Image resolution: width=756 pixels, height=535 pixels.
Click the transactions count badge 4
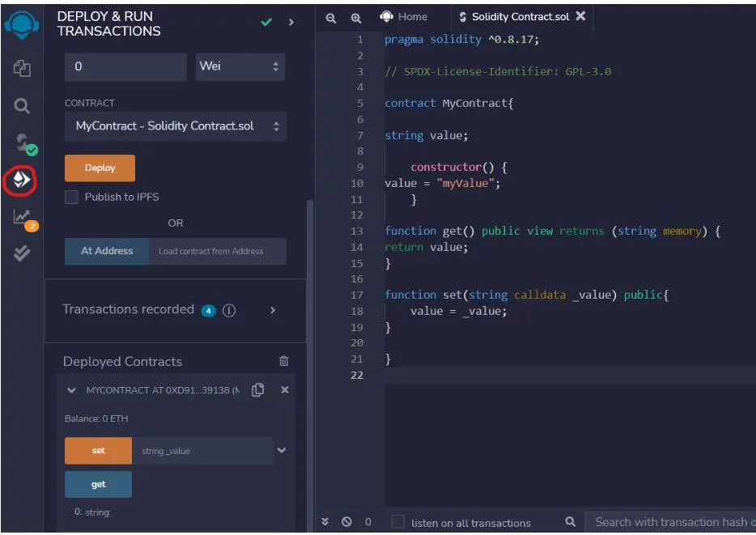point(208,311)
